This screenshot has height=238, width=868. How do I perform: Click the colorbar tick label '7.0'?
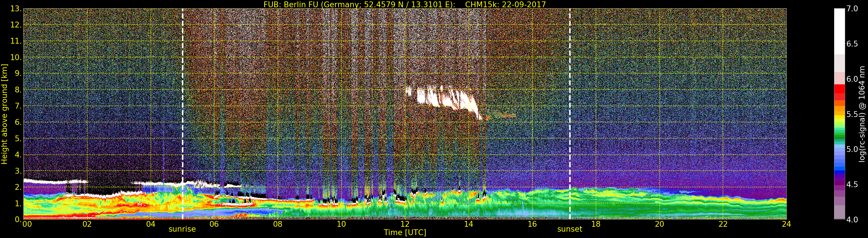[852, 9]
